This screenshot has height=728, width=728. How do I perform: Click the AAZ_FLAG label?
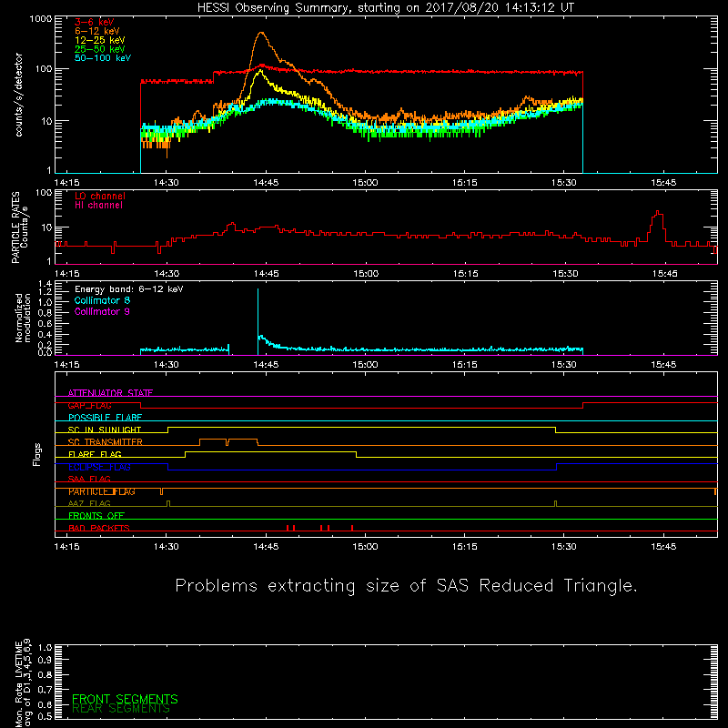coord(89,503)
